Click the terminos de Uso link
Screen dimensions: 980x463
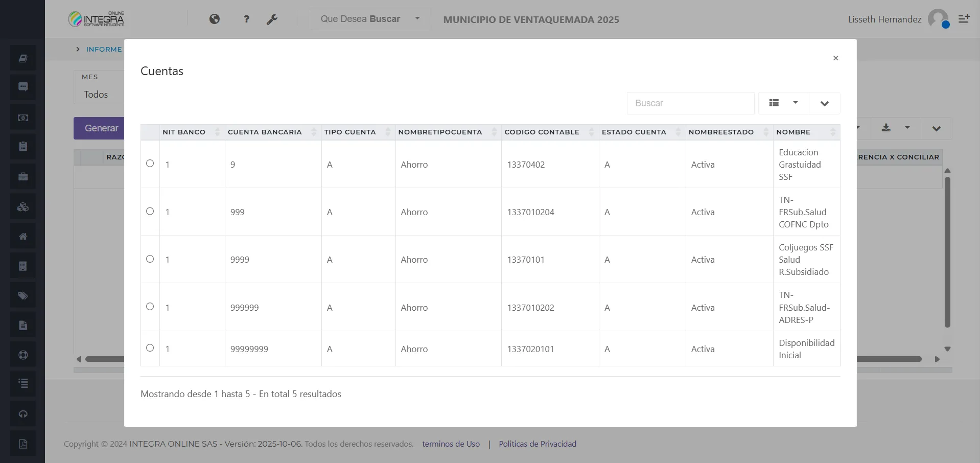pyautogui.click(x=451, y=444)
